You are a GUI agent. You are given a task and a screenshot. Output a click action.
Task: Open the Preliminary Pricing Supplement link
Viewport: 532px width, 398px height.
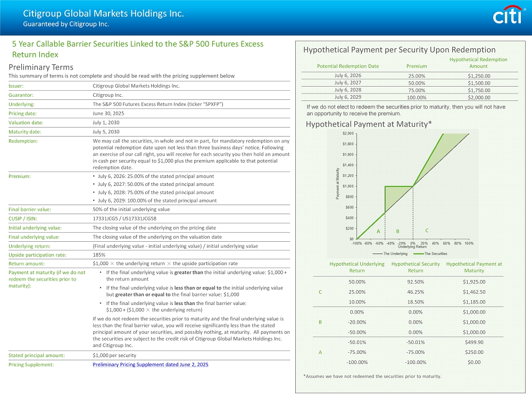pyautogui.click(x=151, y=365)
